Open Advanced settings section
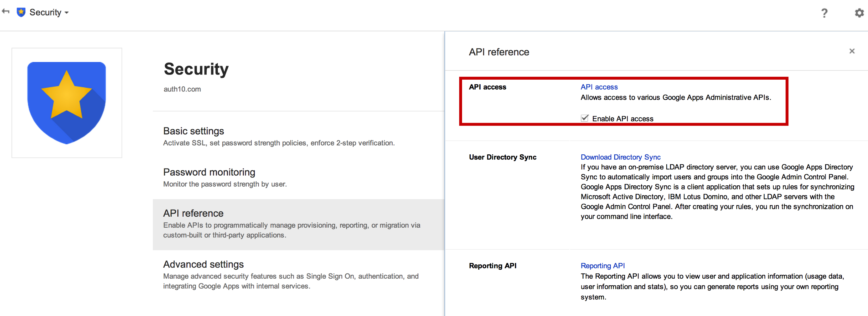Image resolution: width=868 pixels, height=316 pixels. coord(203,264)
